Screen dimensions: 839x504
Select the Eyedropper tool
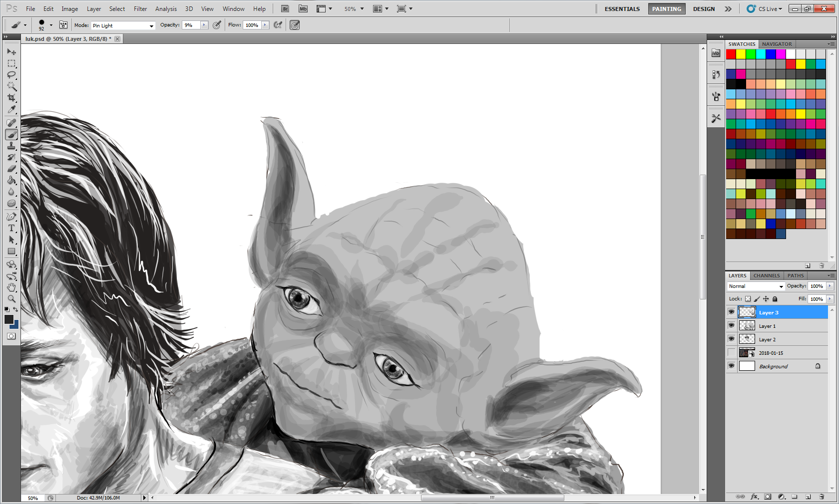pyautogui.click(x=11, y=109)
